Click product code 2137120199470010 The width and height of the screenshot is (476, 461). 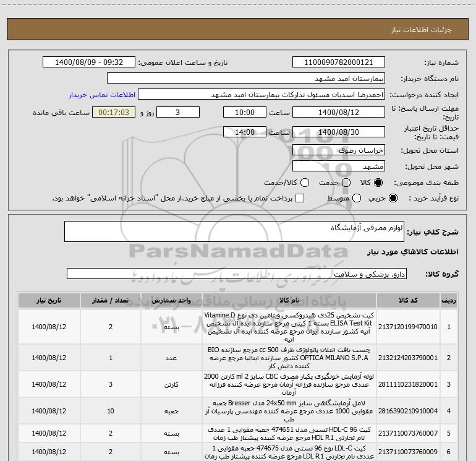[x=408, y=327]
